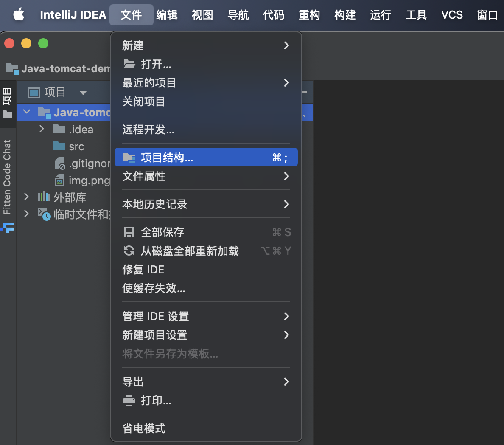Expand the 外部库 node chevron
This screenshot has width=504, height=445.
tap(26, 197)
